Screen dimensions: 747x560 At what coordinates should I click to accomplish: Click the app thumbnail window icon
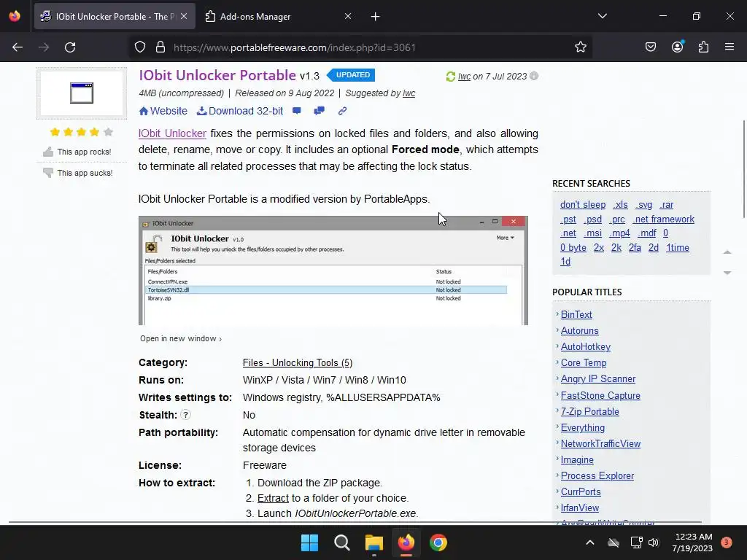[x=82, y=93]
